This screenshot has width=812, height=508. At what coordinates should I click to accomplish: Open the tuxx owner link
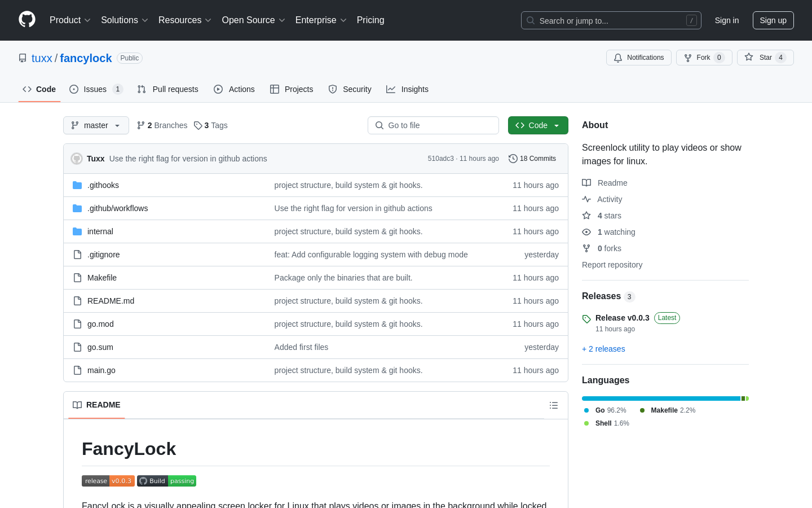click(x=42, y=58)
